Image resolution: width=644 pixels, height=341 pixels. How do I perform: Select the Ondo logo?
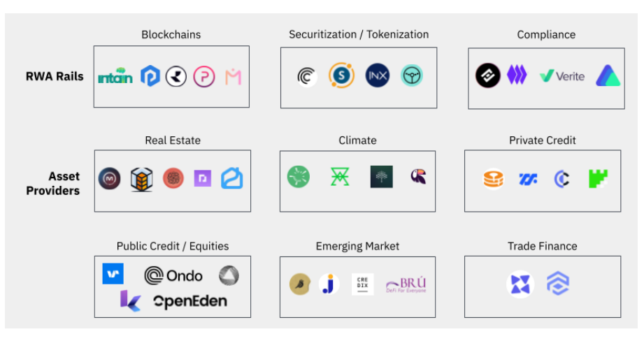tap(173, 276)
